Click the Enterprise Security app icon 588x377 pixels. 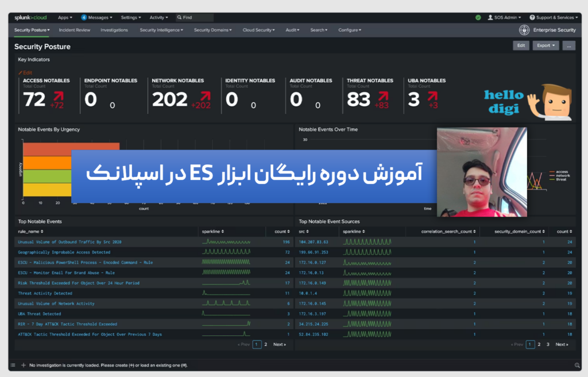click(x=524, y=30)
